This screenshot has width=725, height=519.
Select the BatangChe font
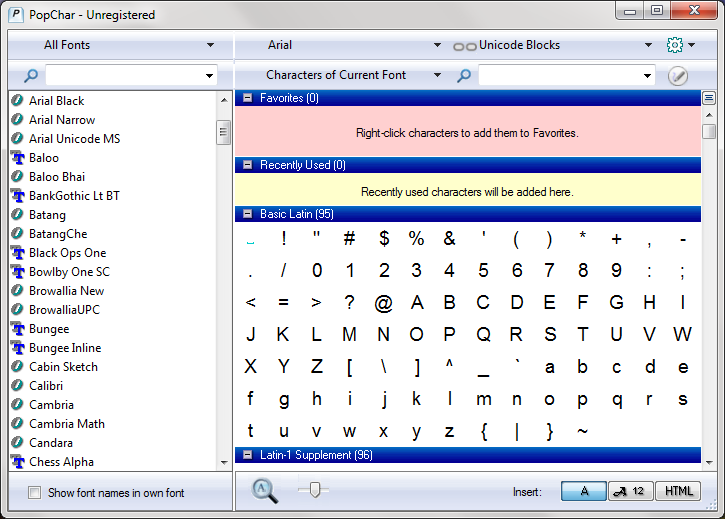coord(58,234)
